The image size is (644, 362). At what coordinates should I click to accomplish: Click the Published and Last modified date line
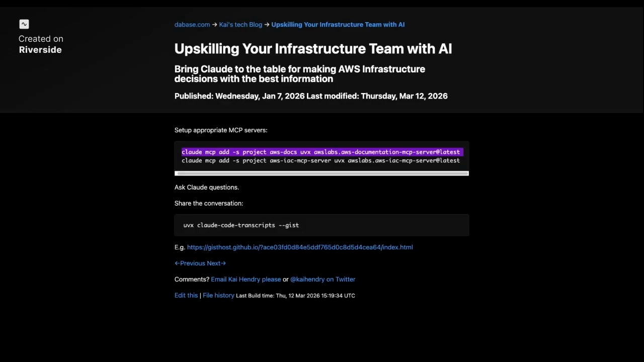(310, 96)
